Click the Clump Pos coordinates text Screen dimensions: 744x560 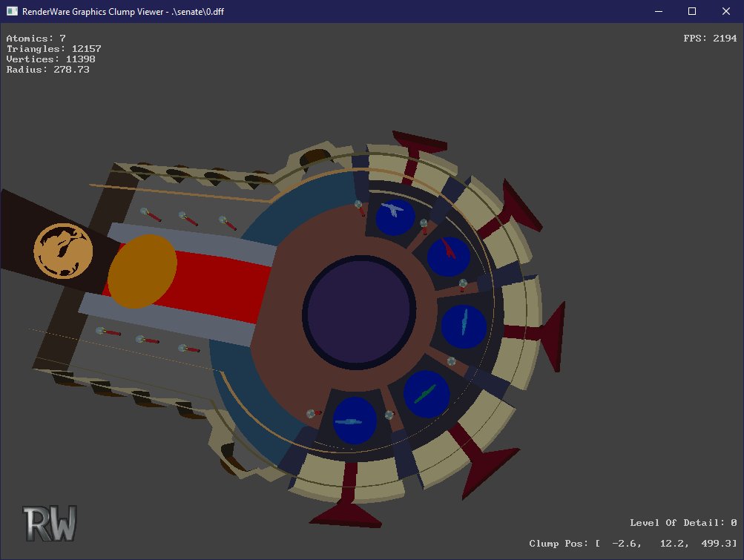[633, 544]
